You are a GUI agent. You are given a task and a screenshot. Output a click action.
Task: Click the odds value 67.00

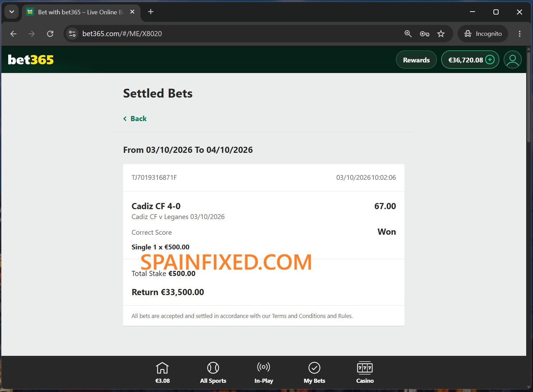point(385,206)
